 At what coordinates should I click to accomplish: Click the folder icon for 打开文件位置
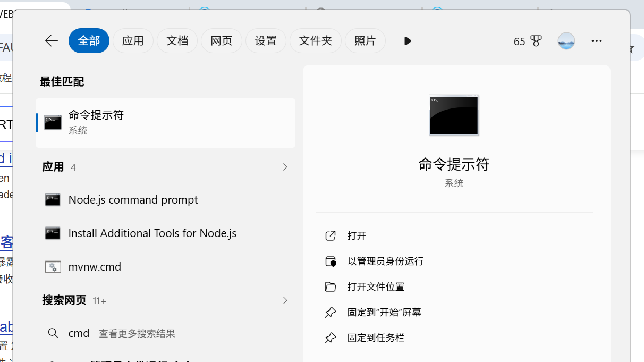pos(331,287)
